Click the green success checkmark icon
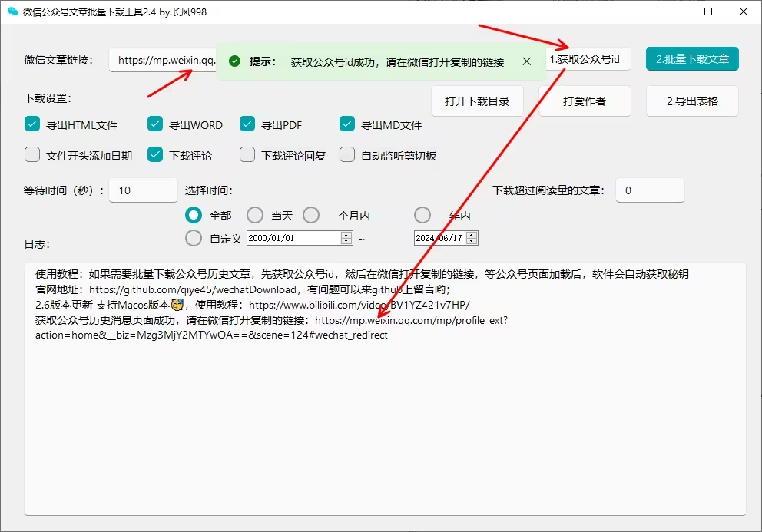762x532 pixels. point(235,61)
